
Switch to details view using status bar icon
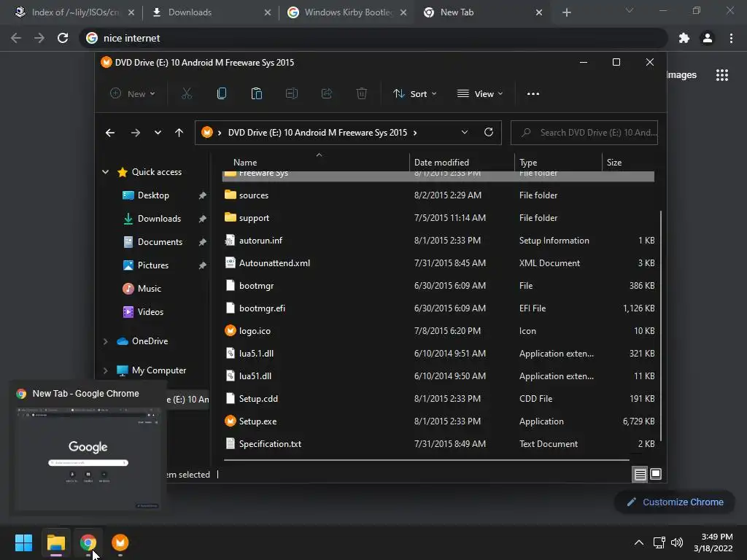coord(640,474)
